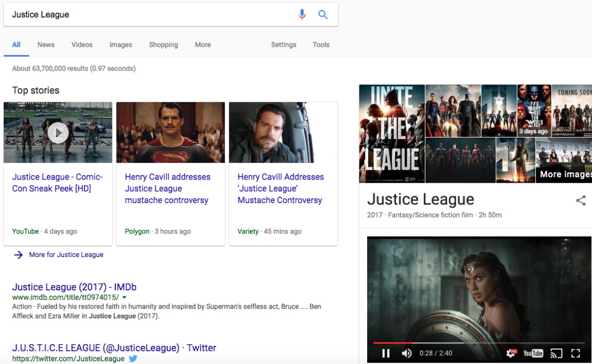Share the Justice League knowledge panel
592x364 pixels.
tap(581, 200)
